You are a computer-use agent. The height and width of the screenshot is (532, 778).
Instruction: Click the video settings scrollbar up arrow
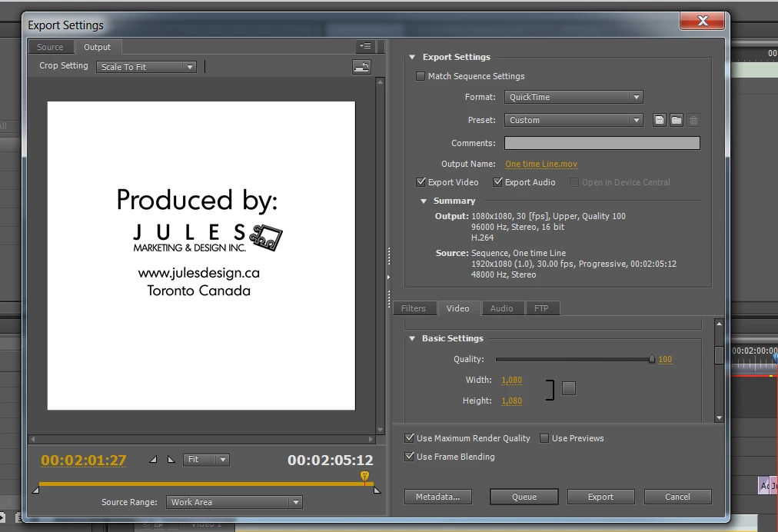click(x=719, y=324)
